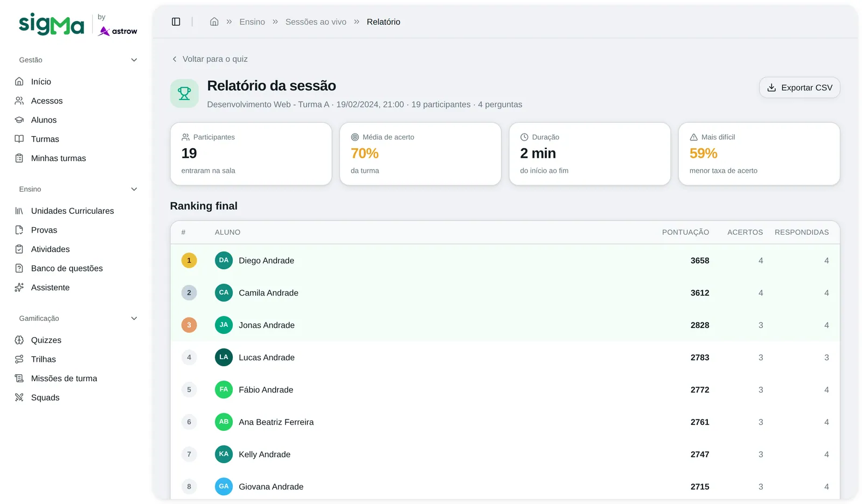Click the Mais difícil summary card
Screen dimensions: 862x504
click(759, 153)
